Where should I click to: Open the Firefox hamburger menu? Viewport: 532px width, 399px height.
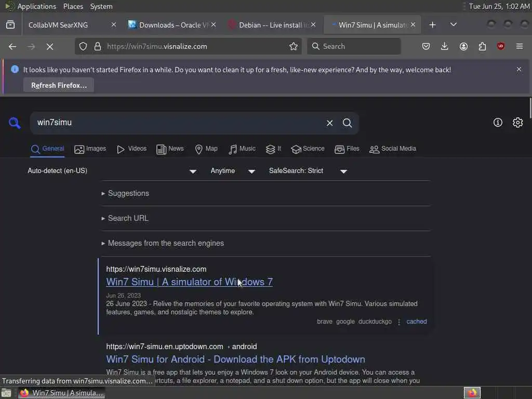pos(520,46)
